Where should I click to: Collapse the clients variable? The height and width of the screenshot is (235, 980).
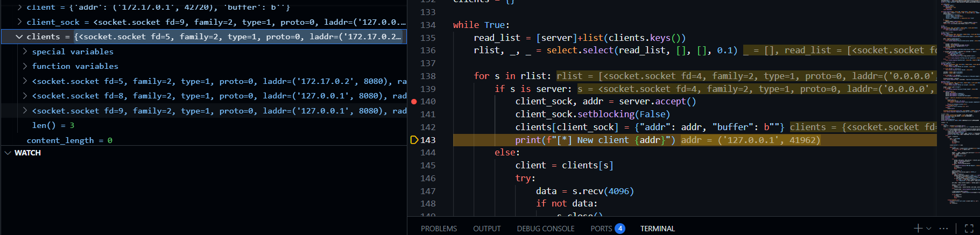point(19,37)
